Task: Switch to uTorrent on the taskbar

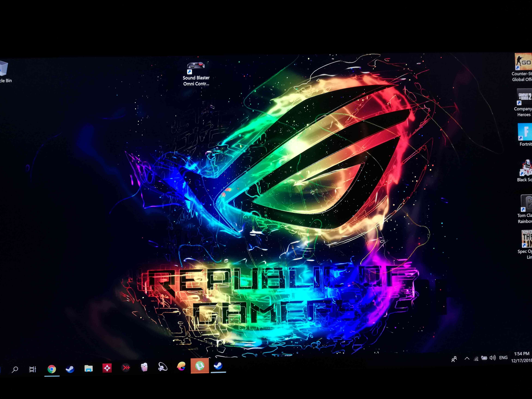Action: (200, 366)
